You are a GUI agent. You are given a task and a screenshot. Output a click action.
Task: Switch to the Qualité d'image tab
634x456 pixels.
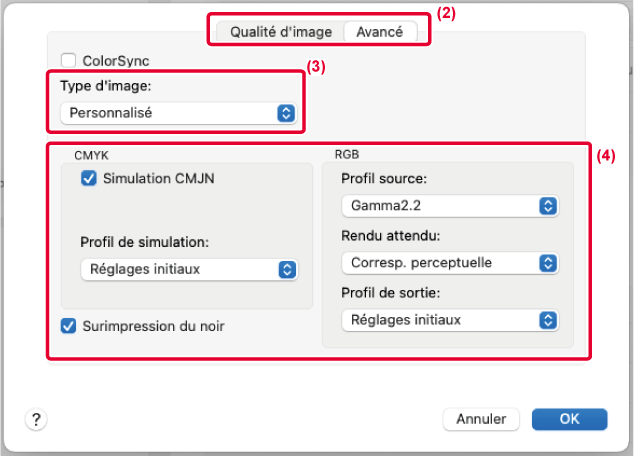tap(280, 31)
